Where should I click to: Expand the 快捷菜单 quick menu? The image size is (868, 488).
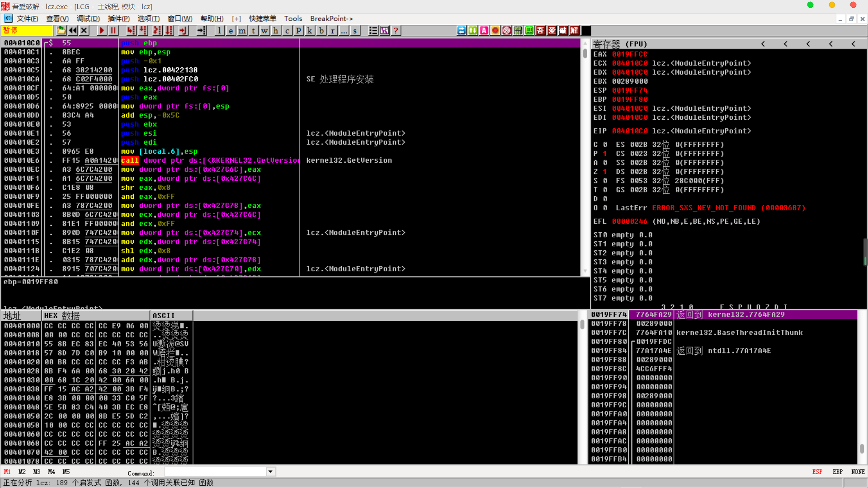tap(262, 19)
